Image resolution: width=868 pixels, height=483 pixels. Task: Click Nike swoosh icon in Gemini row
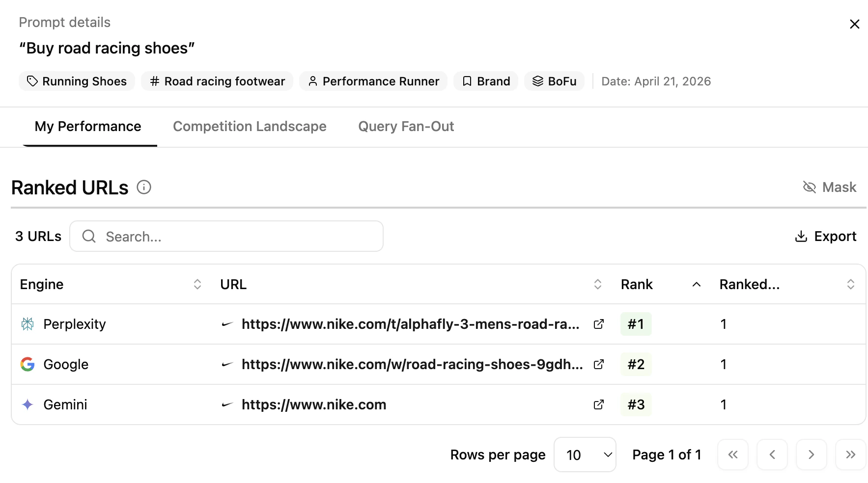tap(227, 404)
